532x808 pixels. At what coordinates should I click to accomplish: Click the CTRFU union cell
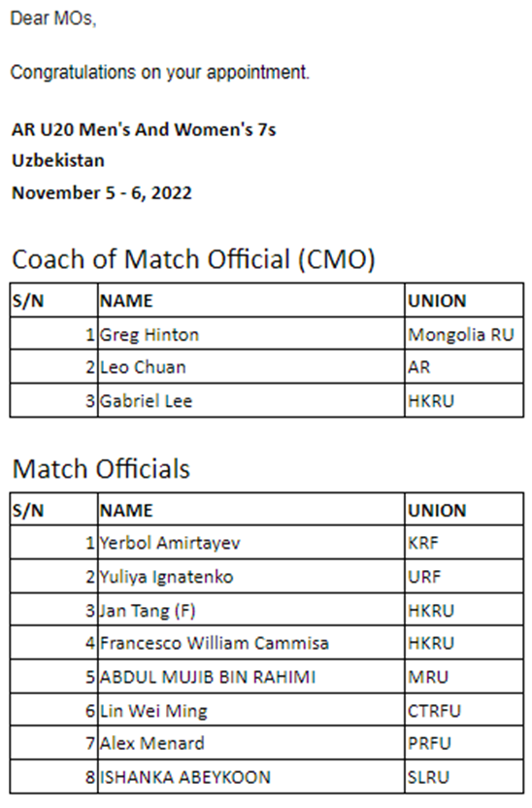(464, 711)
